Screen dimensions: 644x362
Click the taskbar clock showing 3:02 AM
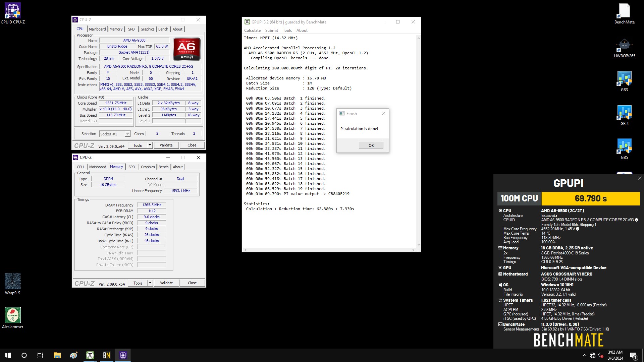[615, 355]
